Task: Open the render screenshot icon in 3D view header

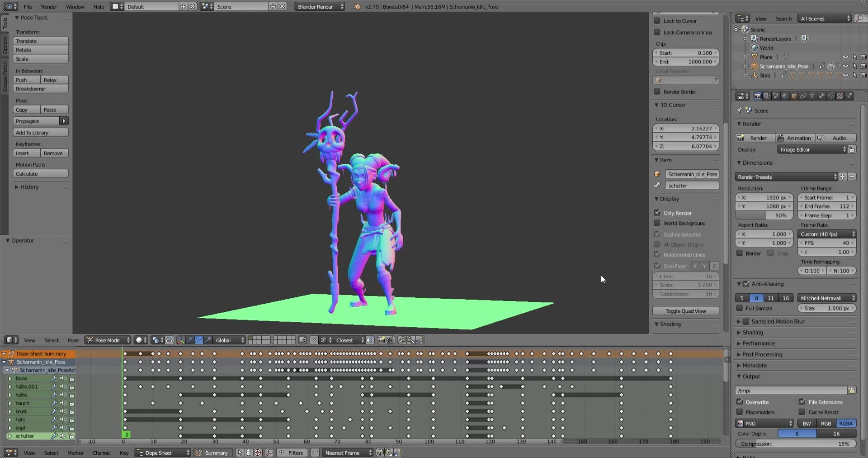Action: coord(381,340)
